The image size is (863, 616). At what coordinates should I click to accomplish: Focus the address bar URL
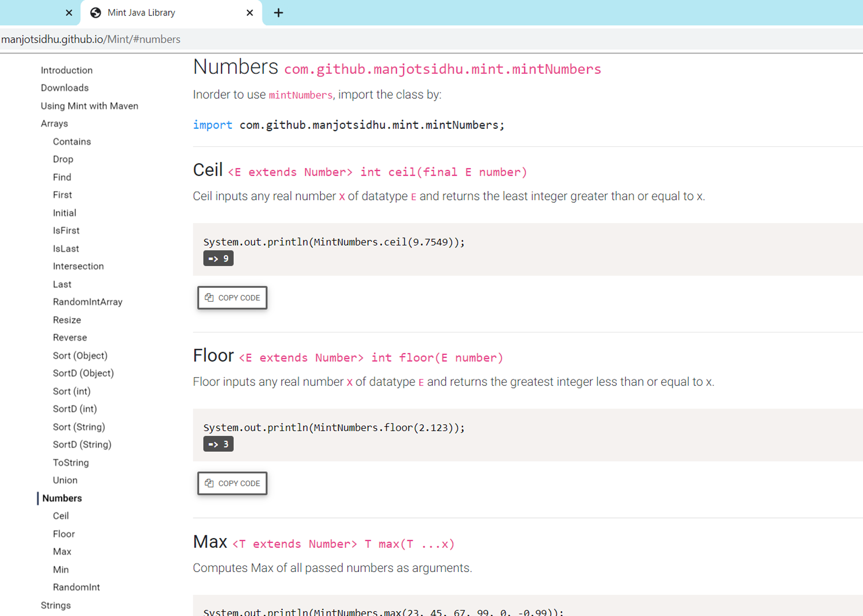91,39
